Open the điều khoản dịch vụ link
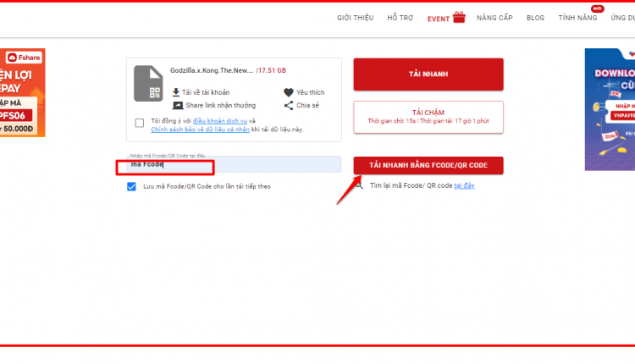The width and height of the screenshot is (635, 364). pyautogui.click(x=220, y=121)
